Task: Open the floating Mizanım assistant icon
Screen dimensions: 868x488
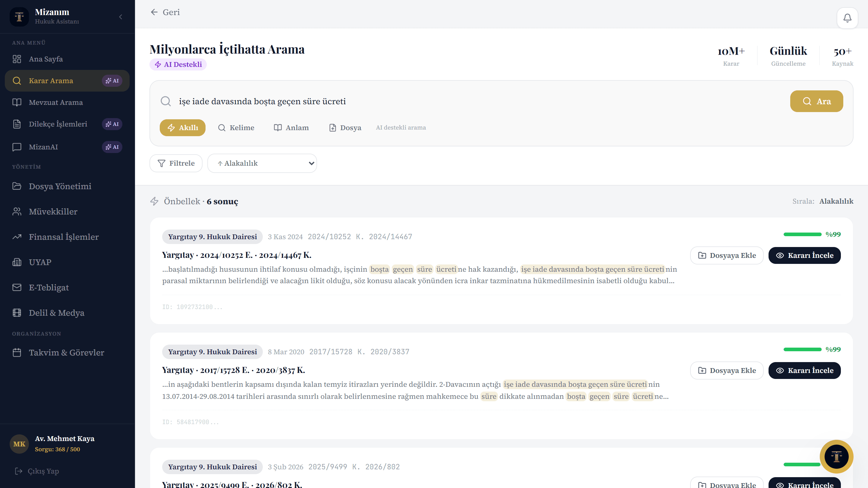Action: 836,456
